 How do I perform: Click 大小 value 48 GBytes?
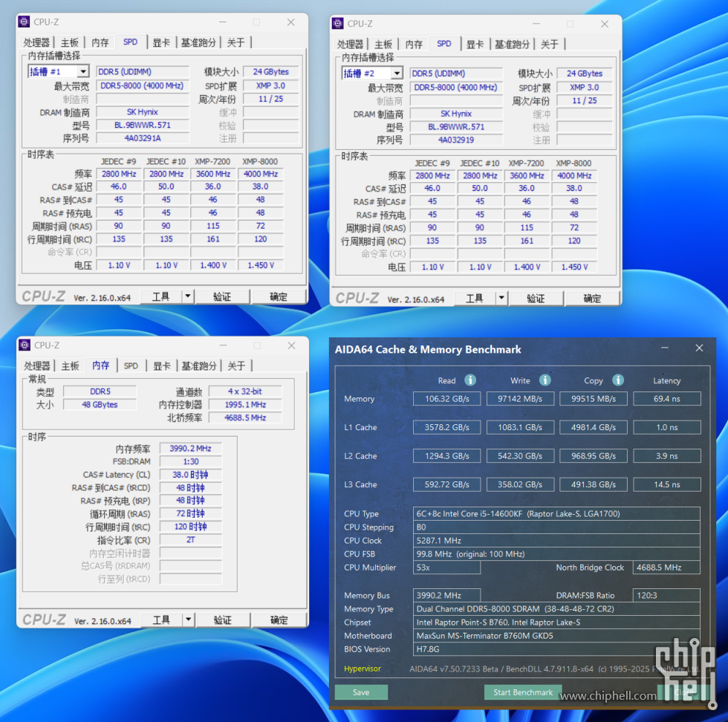[x=100, y=404]
